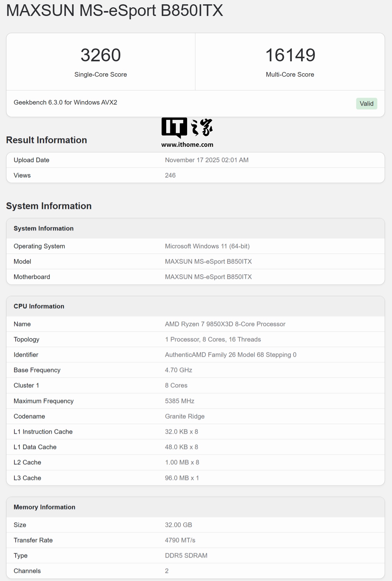Select the Motherboard row MAXSUN MS-eSport B850ITX value
392x581 pixels.
[208, 277]
